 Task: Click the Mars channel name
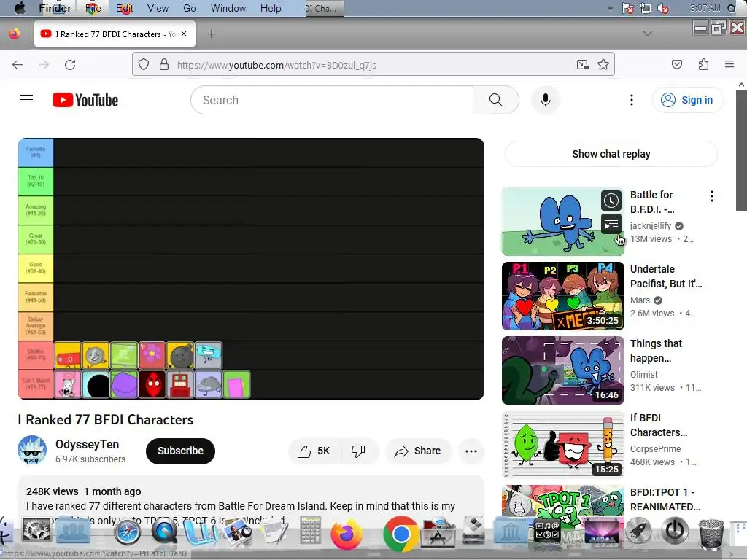coord(640,300)
